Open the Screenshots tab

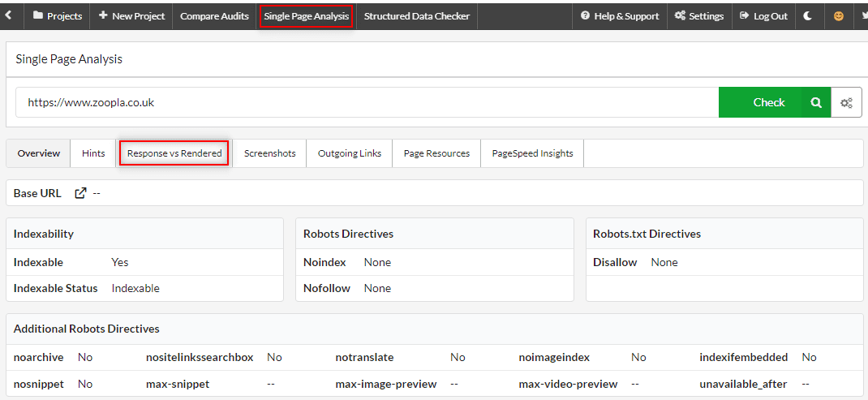[x=269, y=153]
